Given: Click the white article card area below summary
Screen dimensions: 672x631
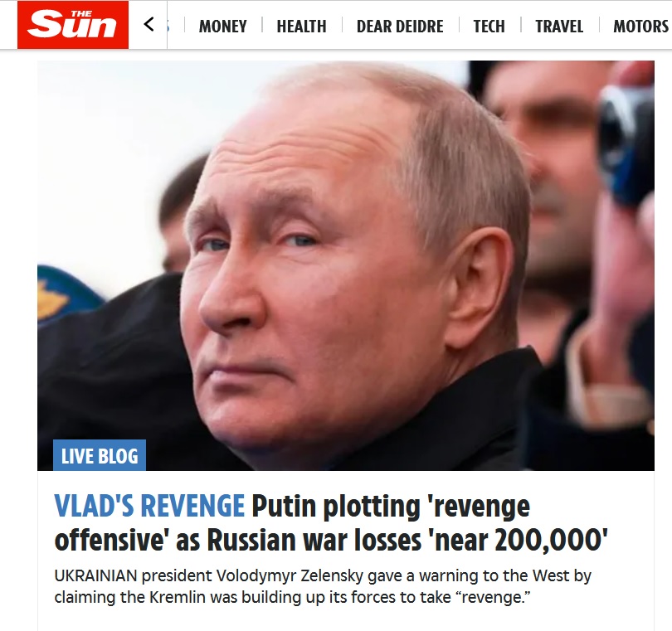Looking at the screenshot, I should pos(346,619).
